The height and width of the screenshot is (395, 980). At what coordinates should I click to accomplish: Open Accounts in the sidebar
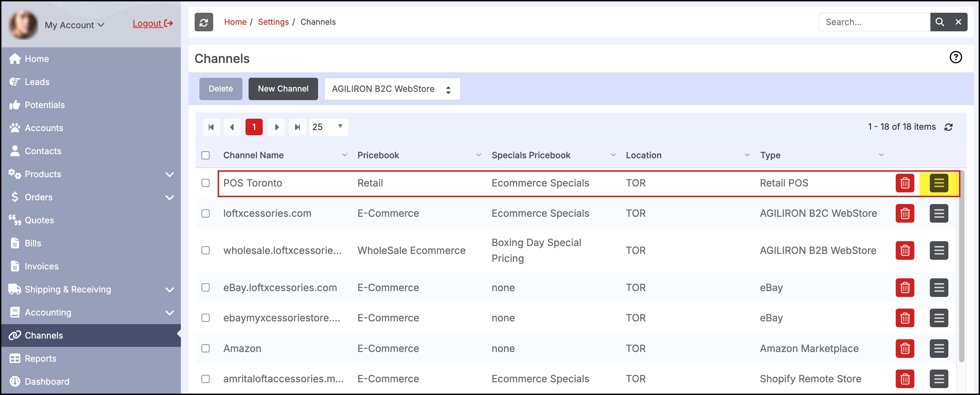pyautogui.click(x=91, y=128)
